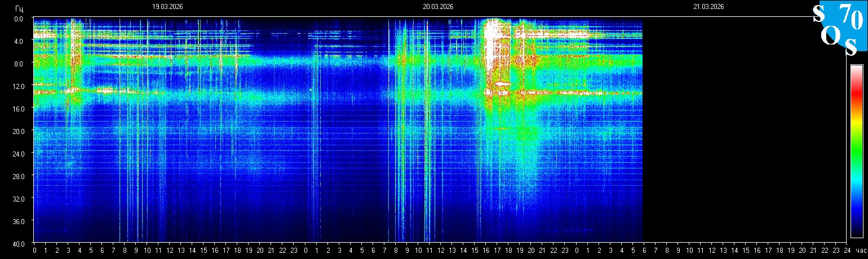868x259 pixels.
Task: Click the 36.0 frequency axis label
Action: tap(18, 221)
